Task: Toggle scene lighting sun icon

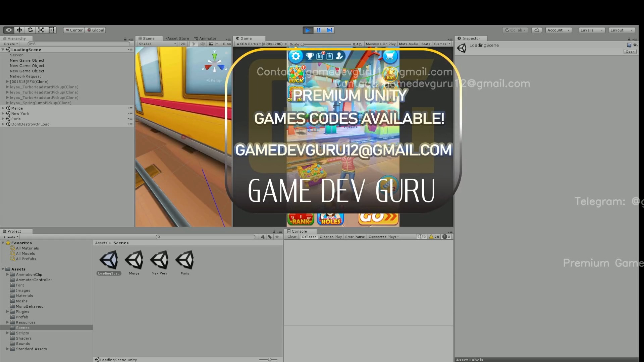Action: coord(194,44)
